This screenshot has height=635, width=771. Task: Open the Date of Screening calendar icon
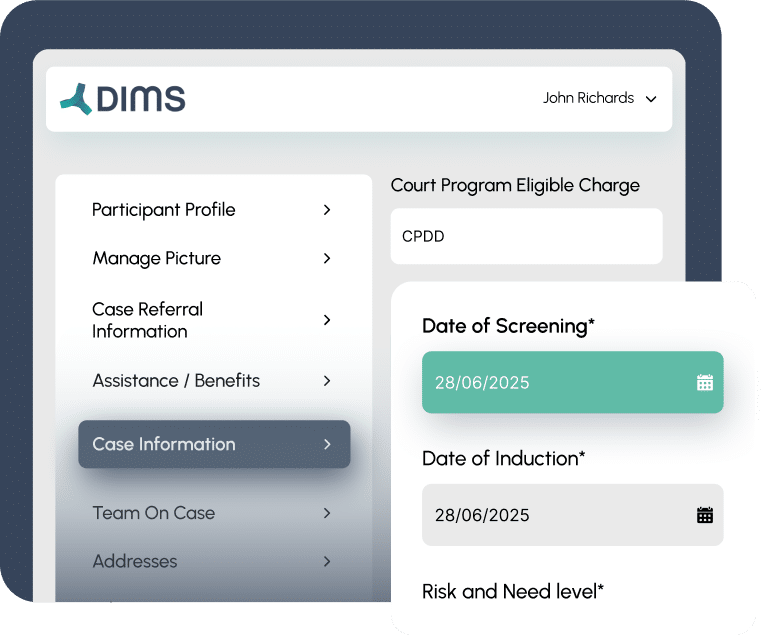(x=705, y=382)
